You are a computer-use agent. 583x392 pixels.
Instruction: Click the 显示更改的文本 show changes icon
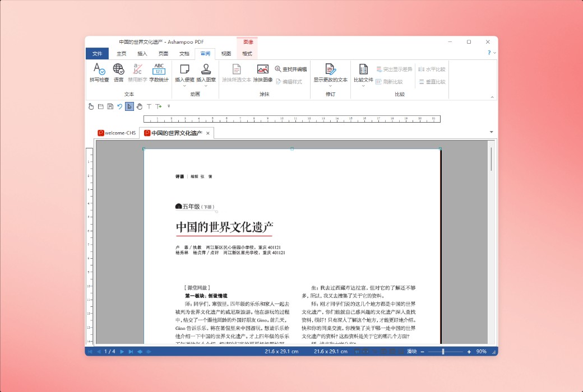click(331, 70)
